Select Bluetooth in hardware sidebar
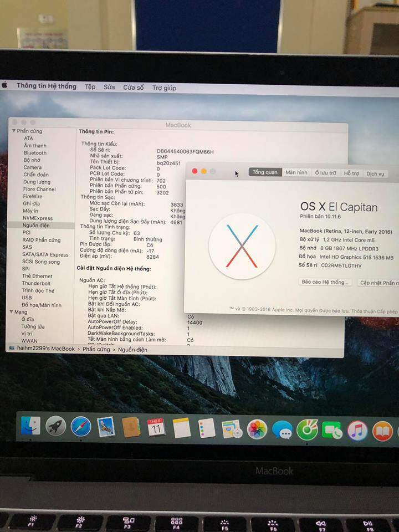Image resolution: width=399 pixels, height=532 pixels. (x=35, y=153)
